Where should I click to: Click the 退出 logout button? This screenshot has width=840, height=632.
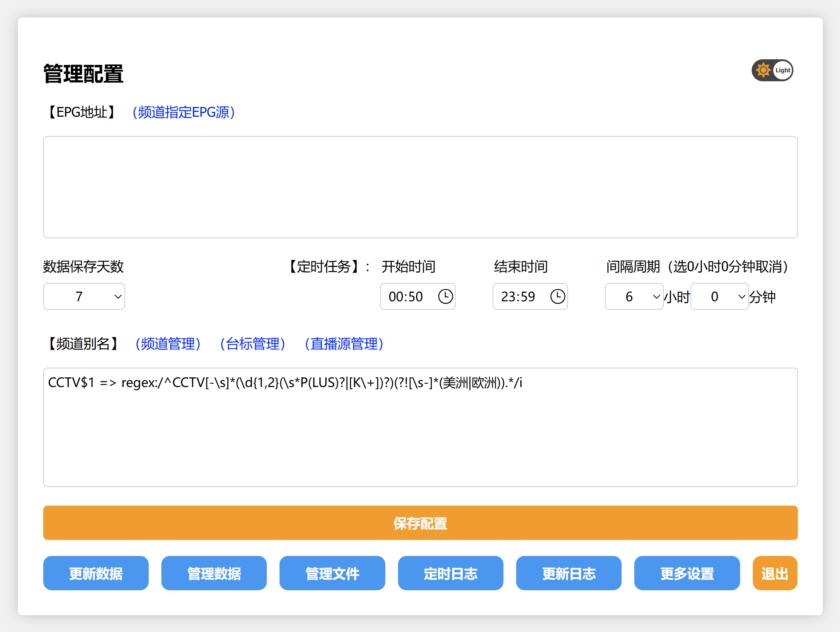coord(775,573)
